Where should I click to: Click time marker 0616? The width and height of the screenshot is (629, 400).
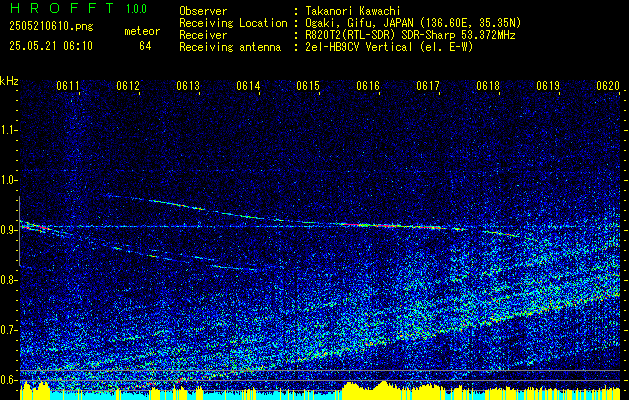[368, 86]
